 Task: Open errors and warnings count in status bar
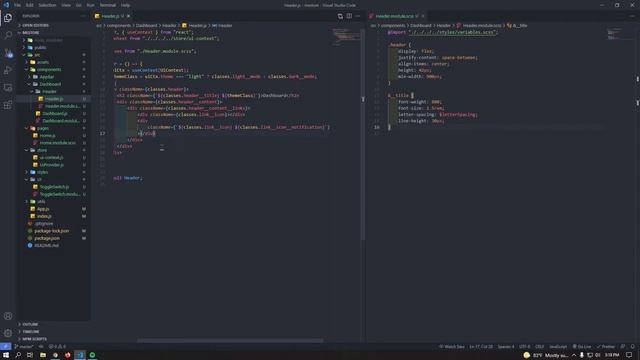[57, 347]
